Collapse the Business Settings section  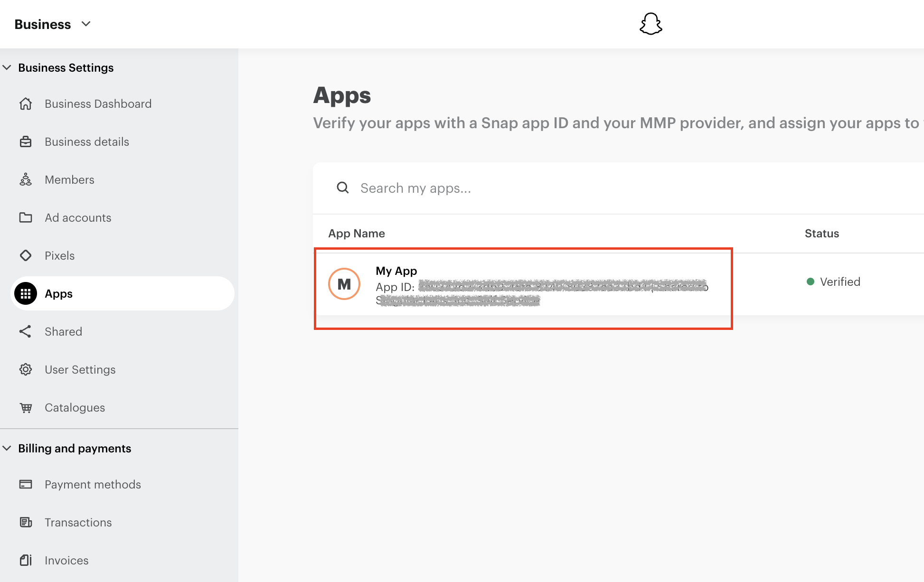(x=7, y=67)
